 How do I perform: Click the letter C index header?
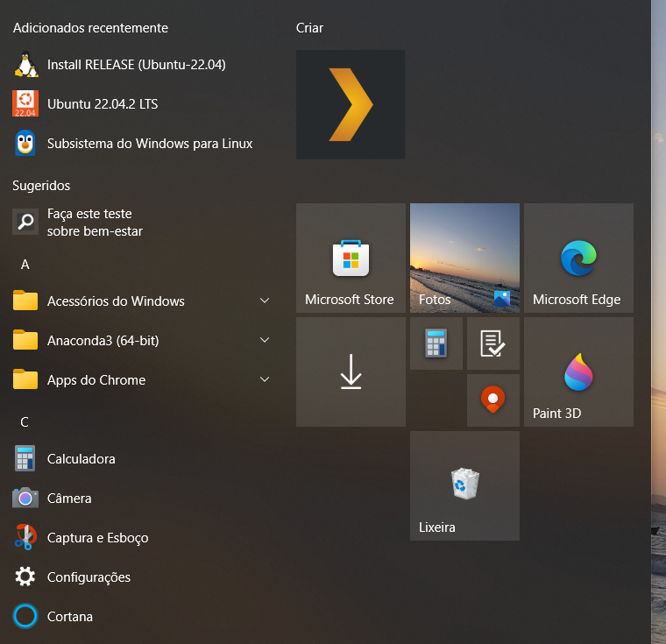point(25,422)
